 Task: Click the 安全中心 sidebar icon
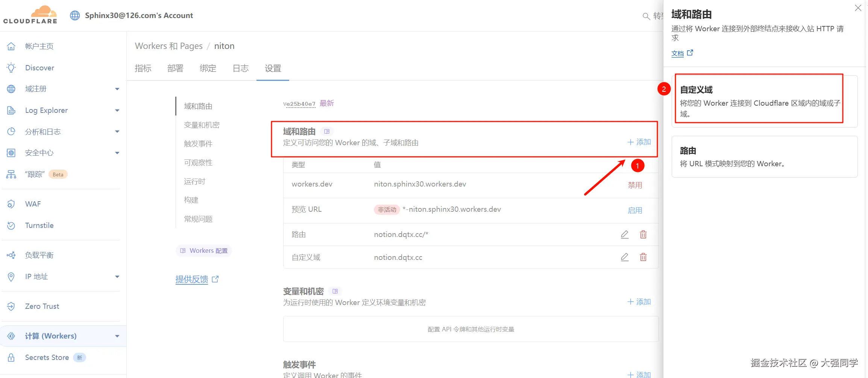11,153
